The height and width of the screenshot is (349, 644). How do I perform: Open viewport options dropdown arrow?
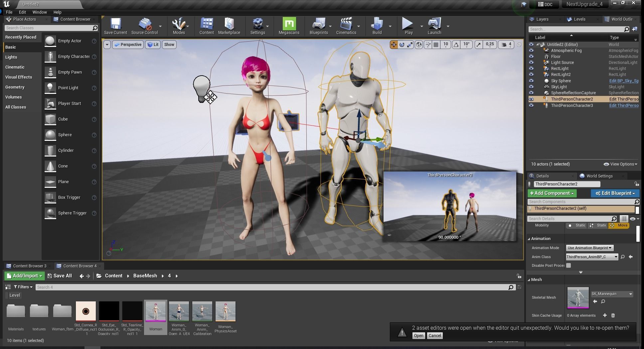[x=107, y=45]
